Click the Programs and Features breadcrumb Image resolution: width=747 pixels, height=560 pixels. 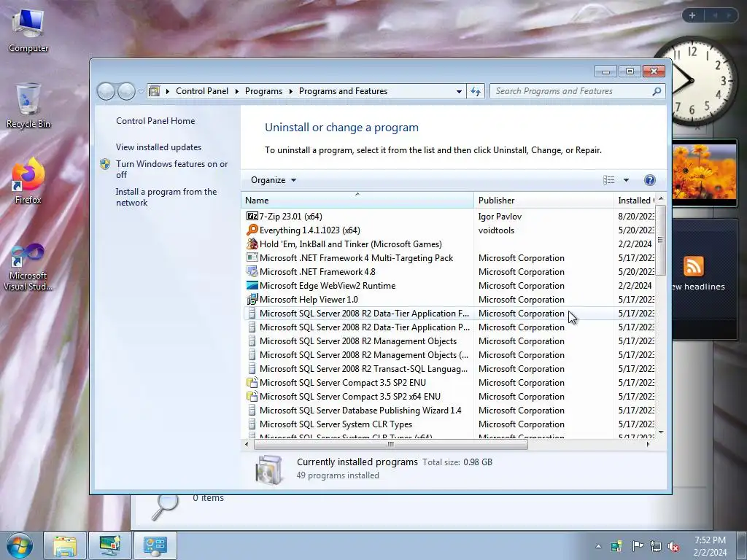(343, 91)
